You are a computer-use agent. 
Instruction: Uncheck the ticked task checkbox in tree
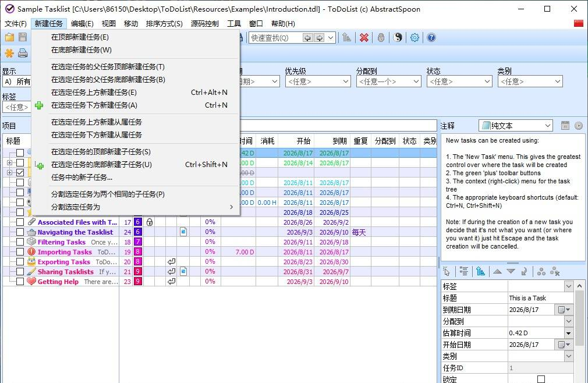(x=20, y=172)
